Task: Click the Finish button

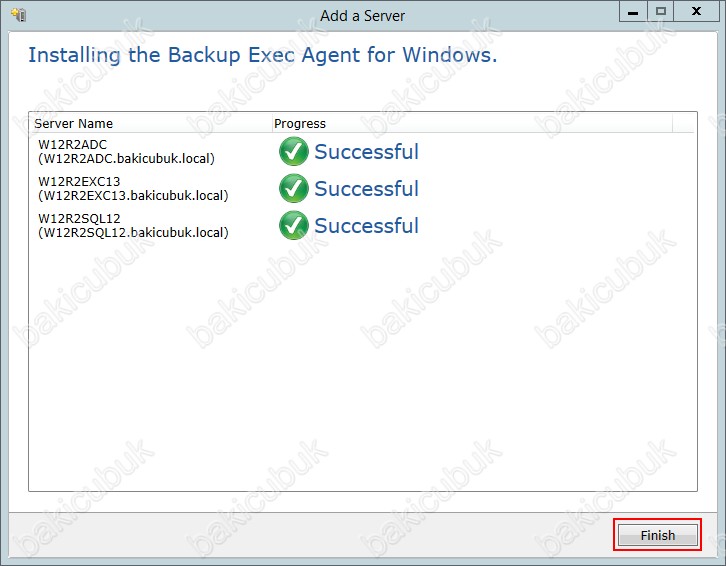Action: [657, 535]
